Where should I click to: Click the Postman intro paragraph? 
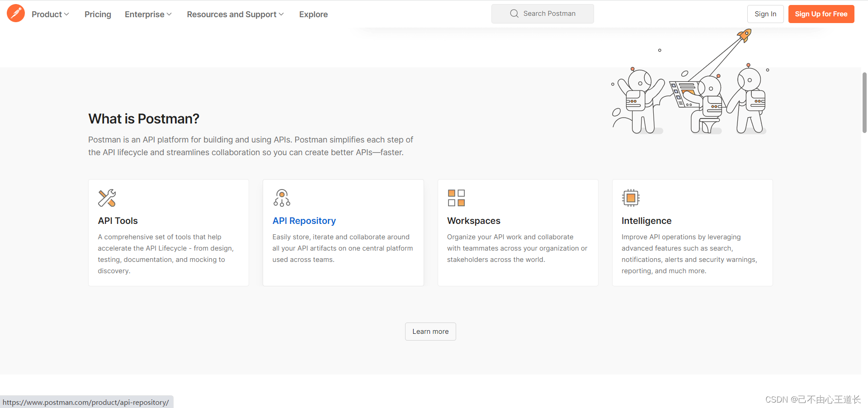coord(251,146)
